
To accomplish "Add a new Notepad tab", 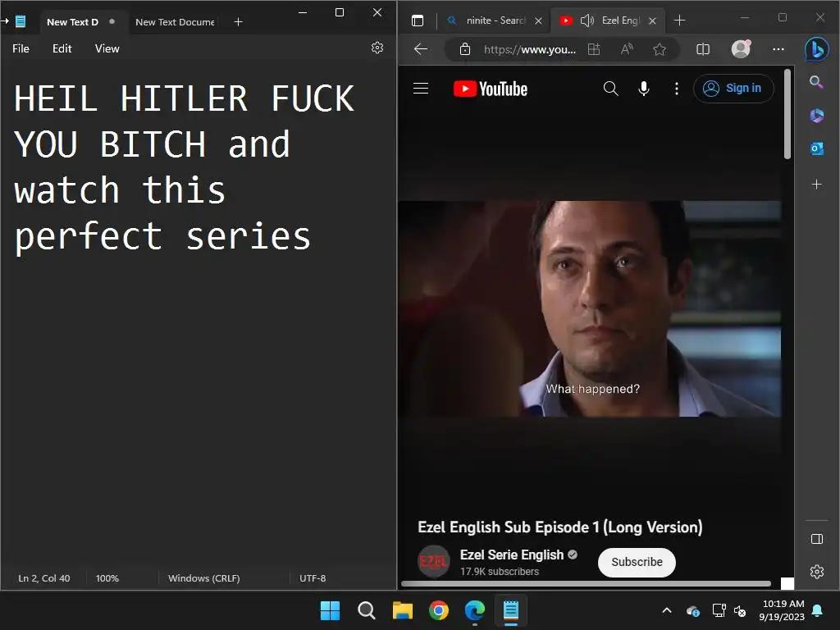I will [x=239, y=22].
